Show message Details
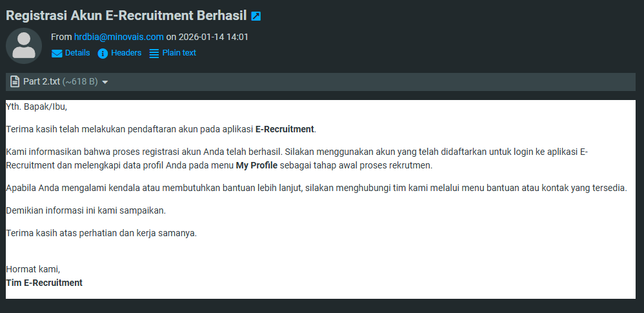 (x=77, y=53)
